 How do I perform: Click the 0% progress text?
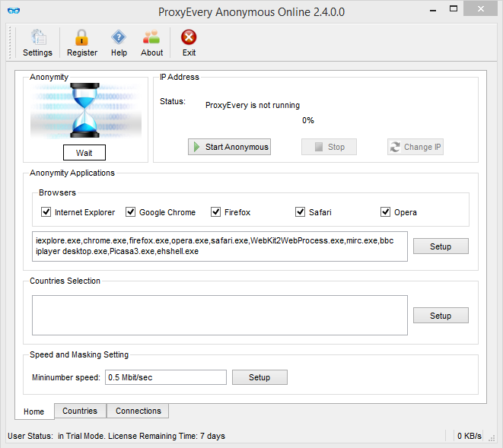pos(308,121)
